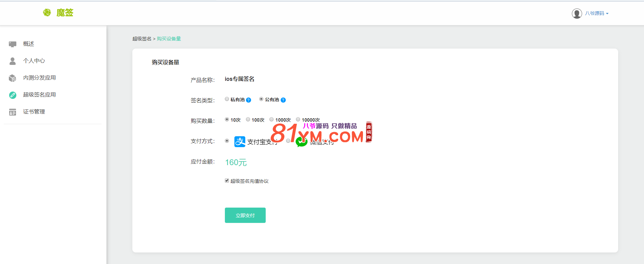
Task: Click the 私有池 help question icon
Action: point(249,100)
